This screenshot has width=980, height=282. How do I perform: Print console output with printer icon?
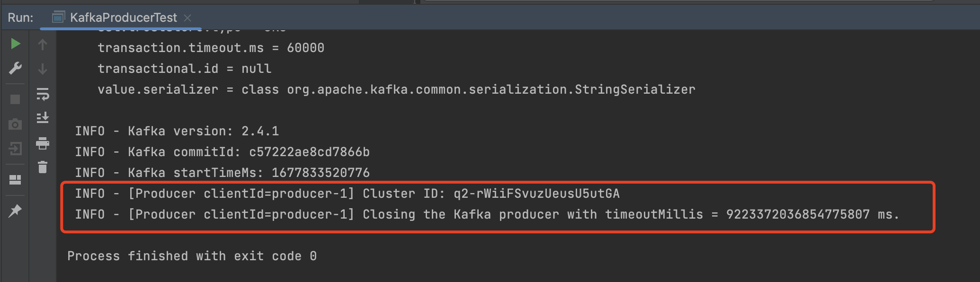[x=43, y=143]
